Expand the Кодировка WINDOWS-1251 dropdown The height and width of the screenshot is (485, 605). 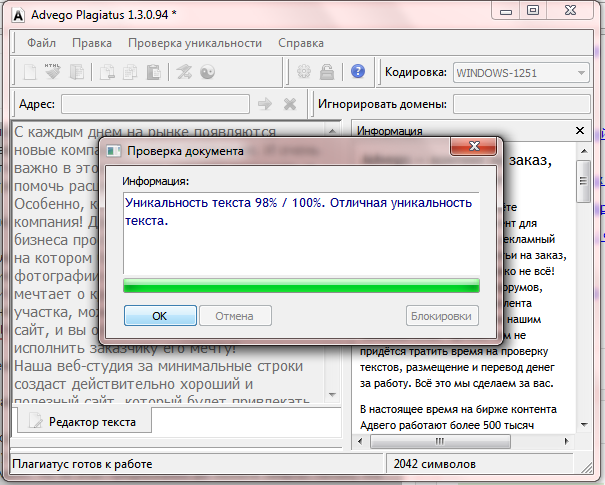pyautogui.click(x=581, y=73)
